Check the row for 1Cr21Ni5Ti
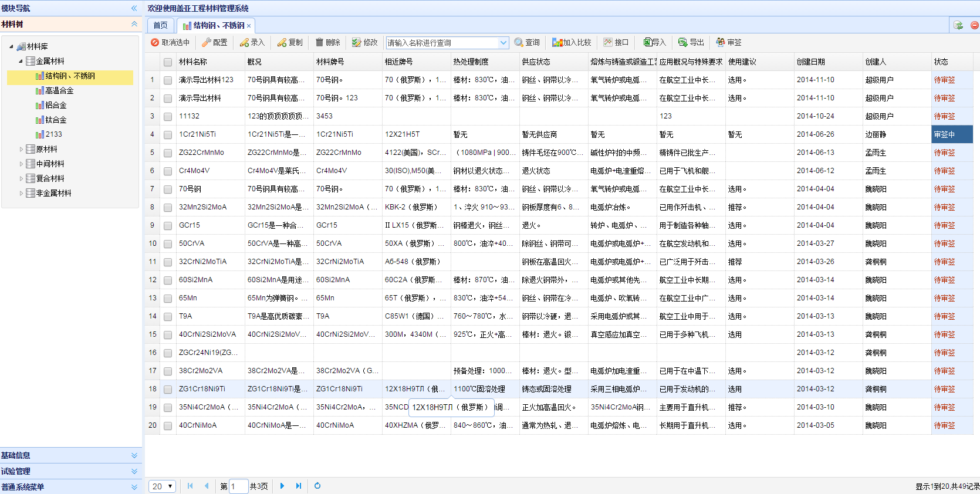The width and height of the screenshot is (980, 494). 168,135
